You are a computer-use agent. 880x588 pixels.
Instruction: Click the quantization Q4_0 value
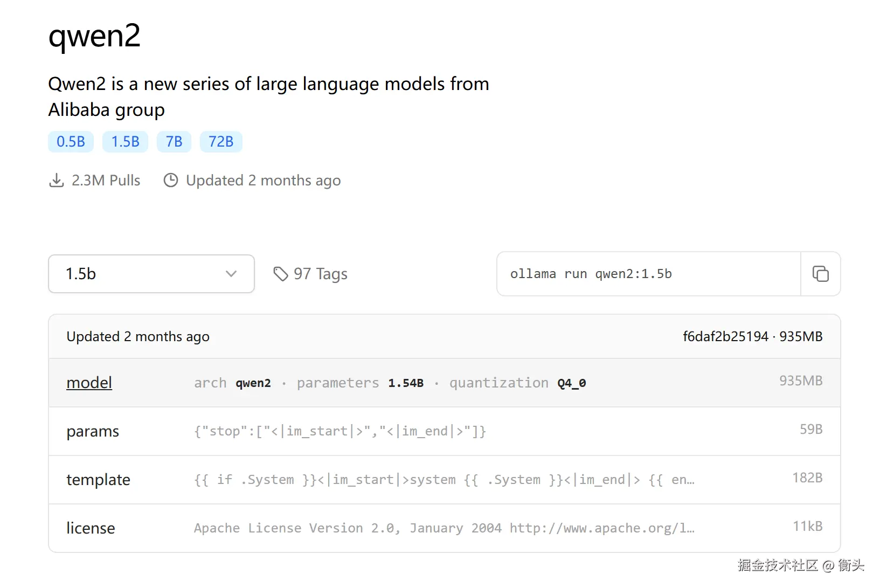tap(572, 383)
